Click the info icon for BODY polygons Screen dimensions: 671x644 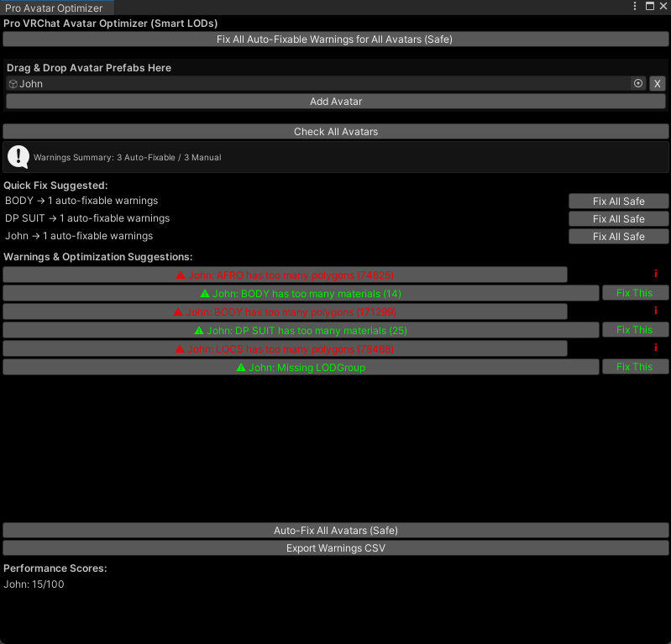[656, 311]
